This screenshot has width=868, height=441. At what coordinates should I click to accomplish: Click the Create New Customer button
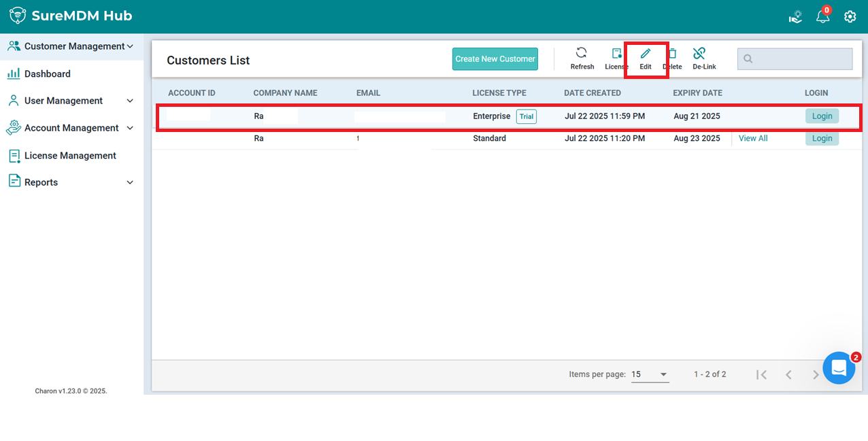[495, 59]
